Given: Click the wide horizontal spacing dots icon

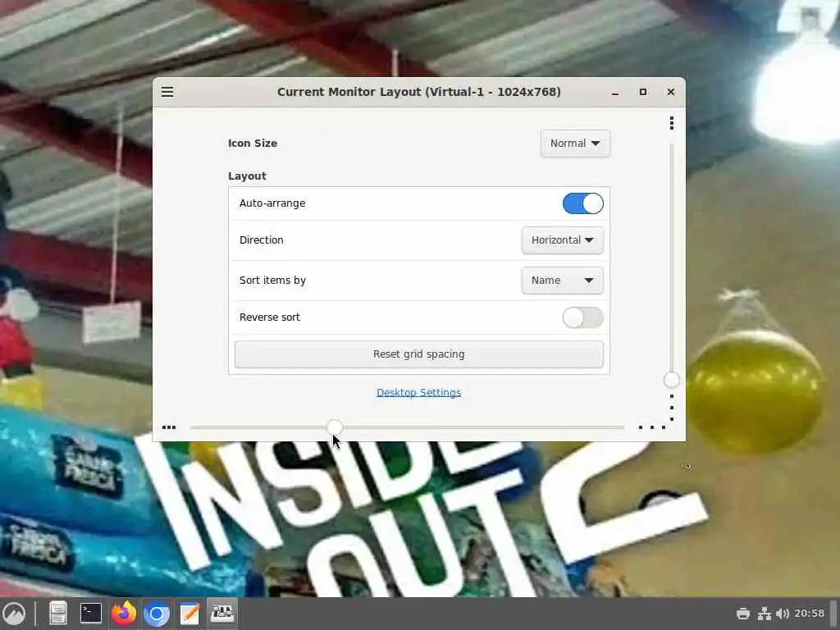Looking at the screenshot, I should point(652,427).
